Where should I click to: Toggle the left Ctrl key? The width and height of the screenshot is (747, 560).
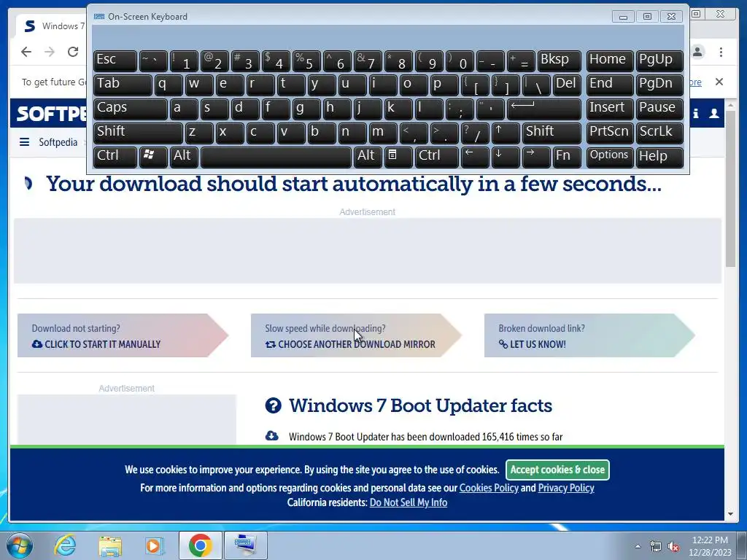click(115, 157)
